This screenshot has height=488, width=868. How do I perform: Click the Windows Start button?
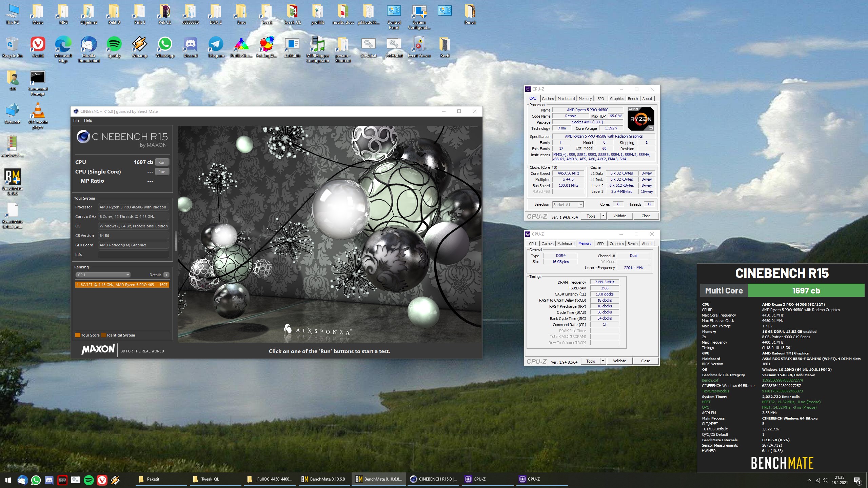pyautogui.click(x=8, y=480)
